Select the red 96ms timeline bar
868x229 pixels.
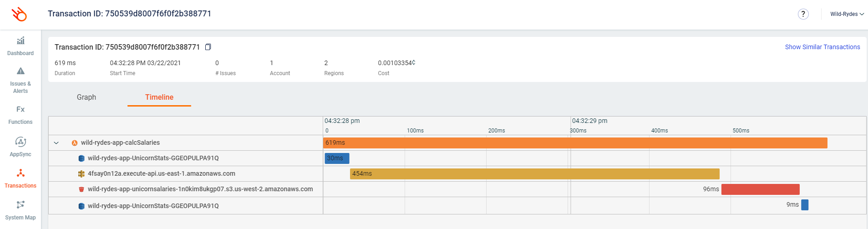[761, 189]
